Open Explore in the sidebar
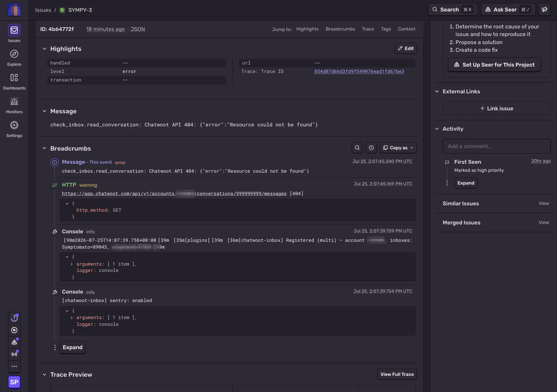The image size is (557, 392). click(14, 58)
